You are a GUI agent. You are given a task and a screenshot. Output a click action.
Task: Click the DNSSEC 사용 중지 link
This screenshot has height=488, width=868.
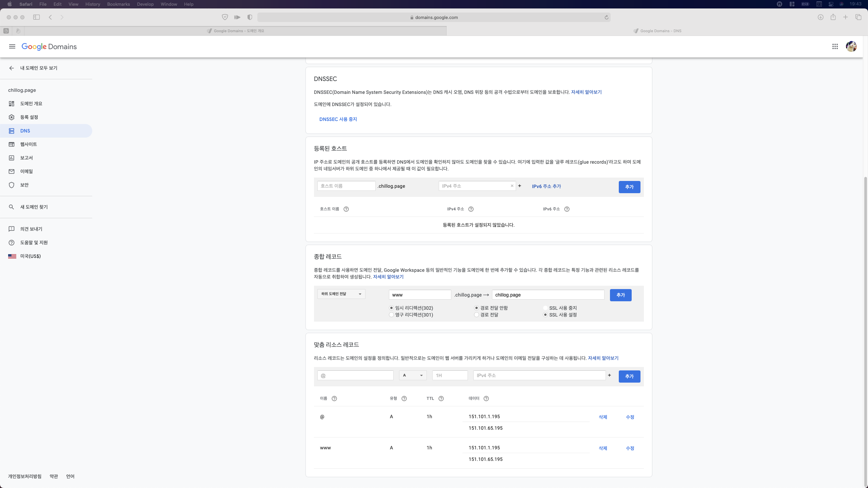click(x=338, y=119)
